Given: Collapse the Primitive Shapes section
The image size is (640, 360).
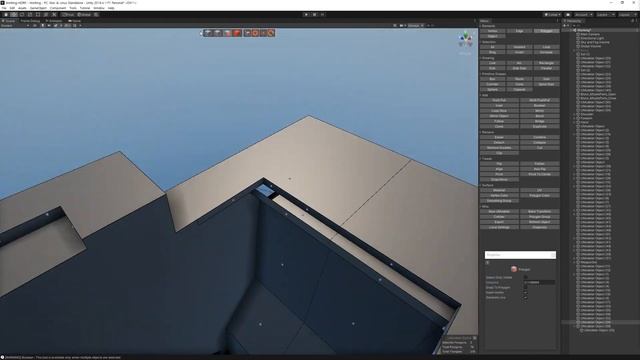Looking at the screenshot, I should tap(493, 74).
